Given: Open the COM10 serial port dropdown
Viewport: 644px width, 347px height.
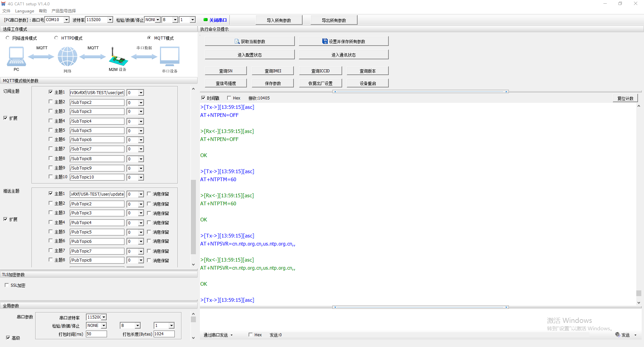Looking at the screenshot, I should point(66,20).
